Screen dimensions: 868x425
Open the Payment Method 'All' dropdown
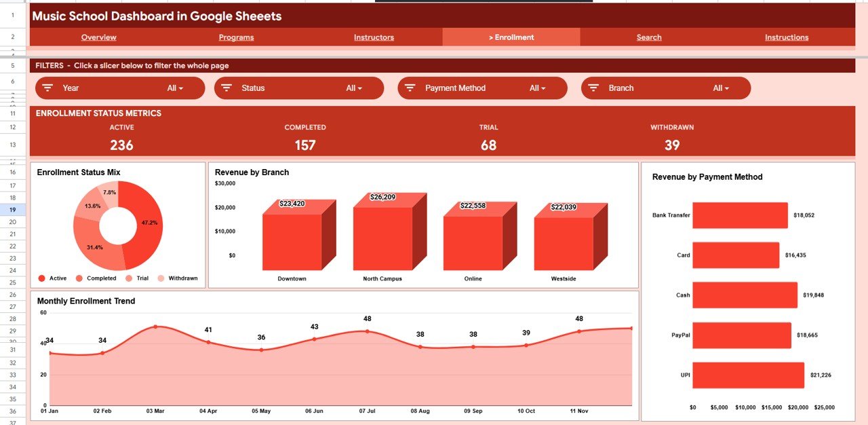point(538,88)
